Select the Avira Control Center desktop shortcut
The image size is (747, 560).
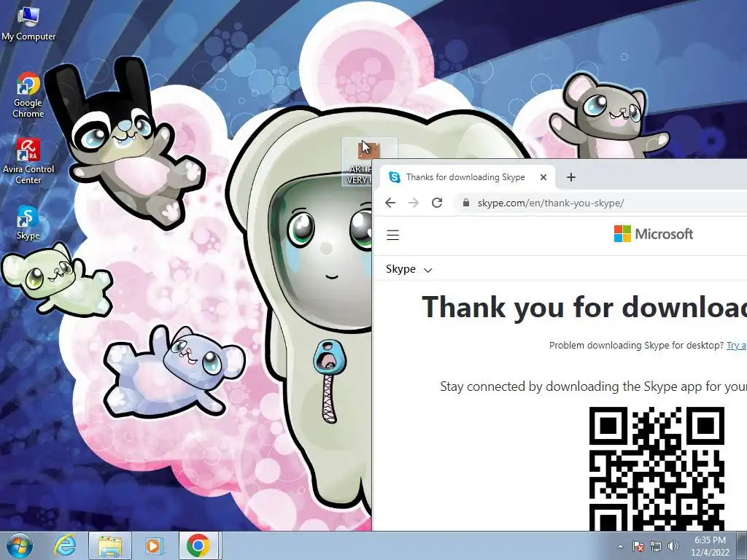[x=28, y=161]
